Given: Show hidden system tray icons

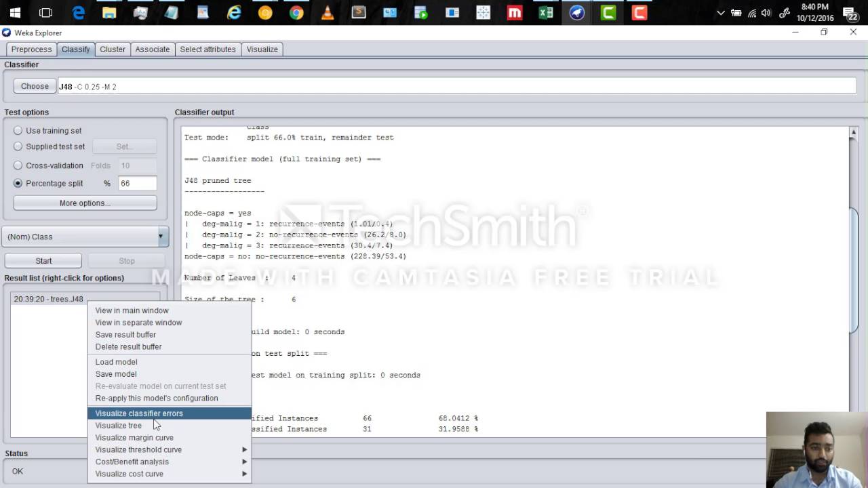Looking at the screenshot, I should 720,13.
